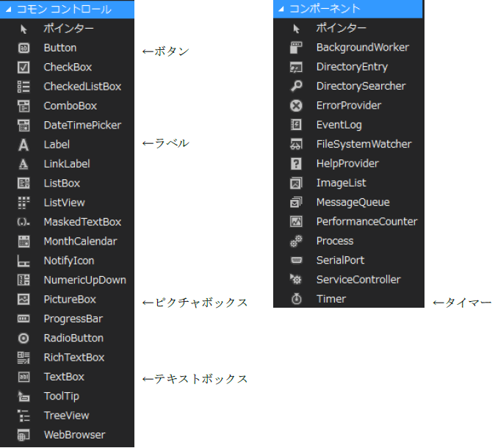Select ポインター in components list

[341, 28]
